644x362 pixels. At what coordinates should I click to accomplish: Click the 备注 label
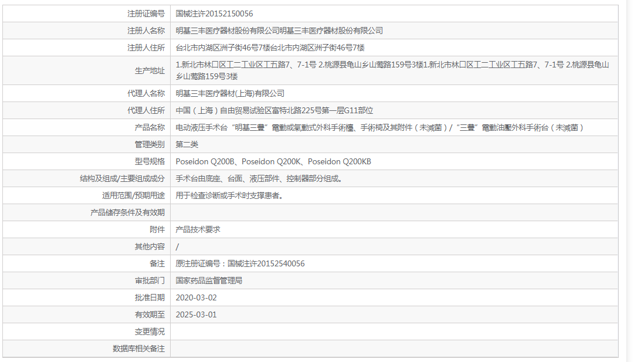tap(157, 264)
